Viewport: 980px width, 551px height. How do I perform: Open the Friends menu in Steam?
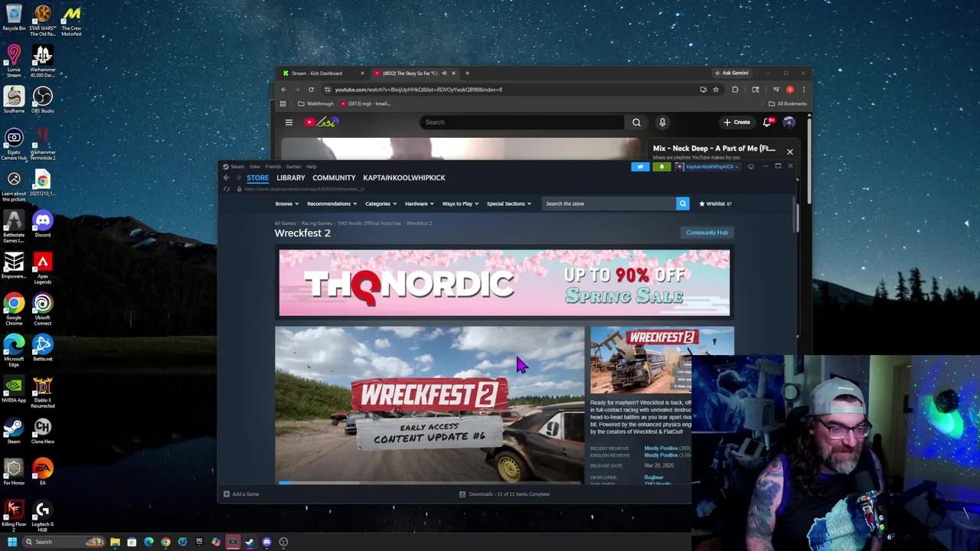click(x=273, y=166)
